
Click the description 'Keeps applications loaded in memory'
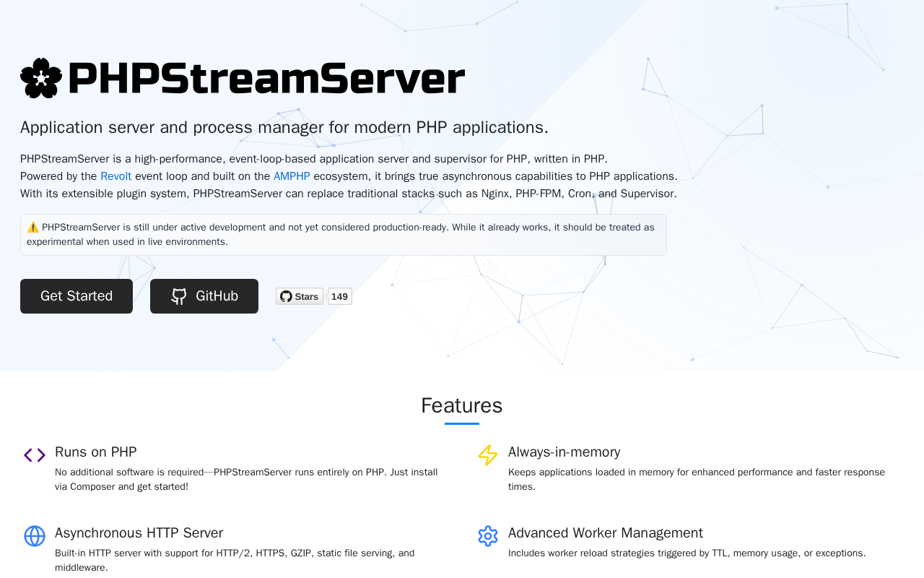pos(697,480)
